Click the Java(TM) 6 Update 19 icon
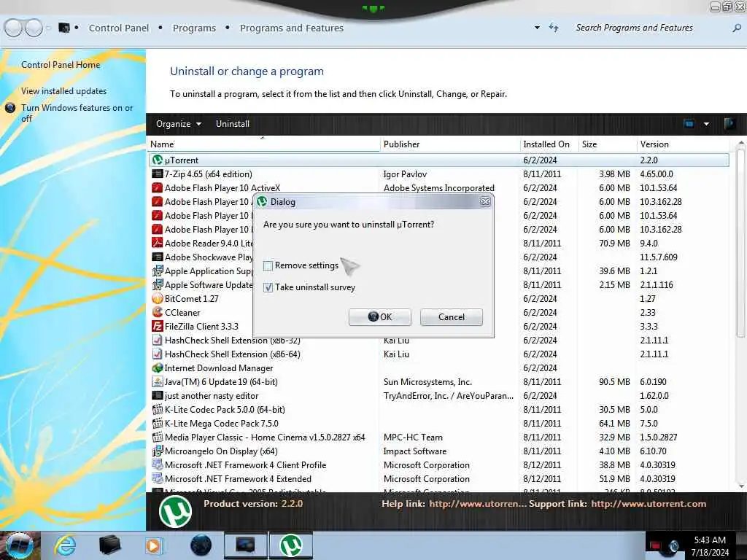The height and width of the screenshot is (560, 747). [x=158, y=382]
